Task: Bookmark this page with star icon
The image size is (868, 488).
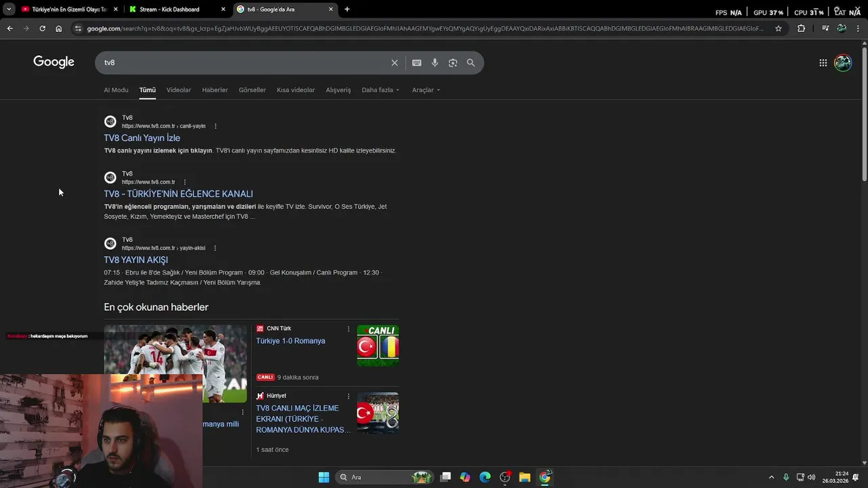Action: (778, 28)
